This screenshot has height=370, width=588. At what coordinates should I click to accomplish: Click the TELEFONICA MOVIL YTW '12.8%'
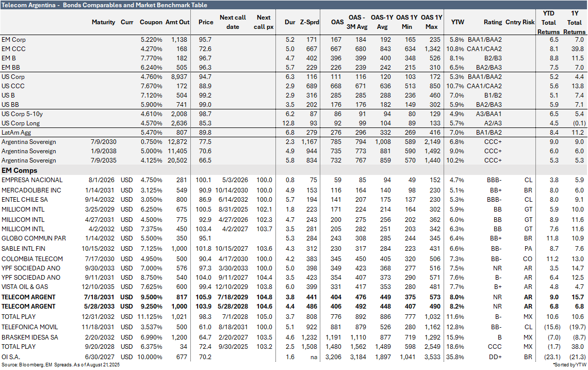455,327
